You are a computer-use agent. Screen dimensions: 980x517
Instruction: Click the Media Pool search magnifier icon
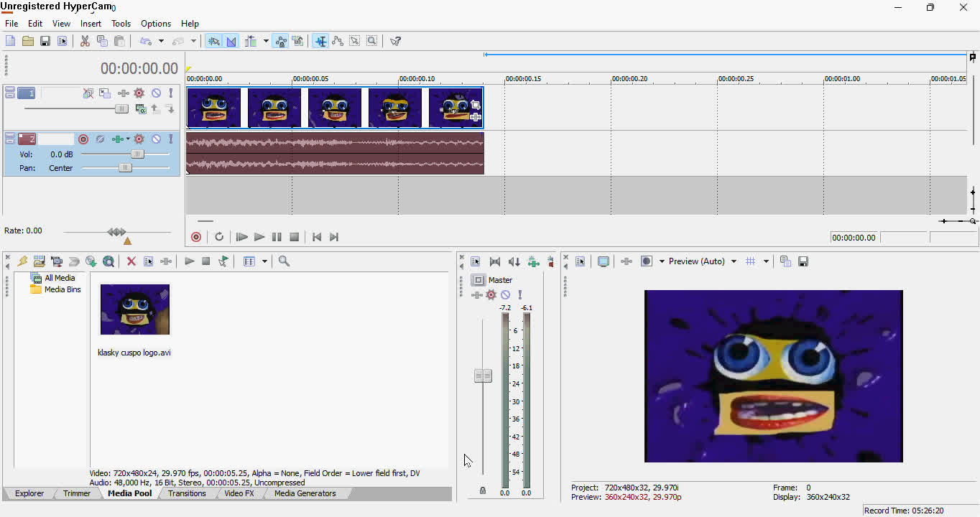(x=284, y=261)
